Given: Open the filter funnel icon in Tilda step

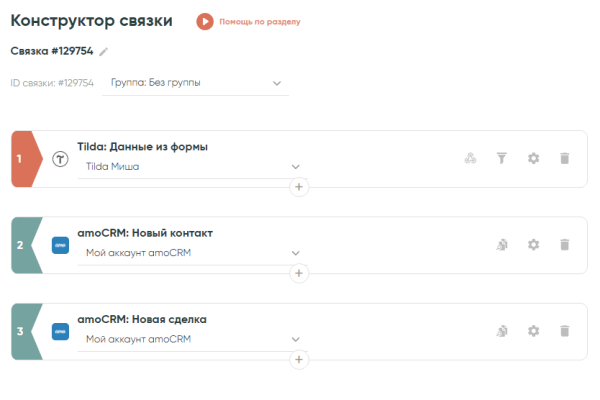Looking at the screenshot, I should (502, 158).
